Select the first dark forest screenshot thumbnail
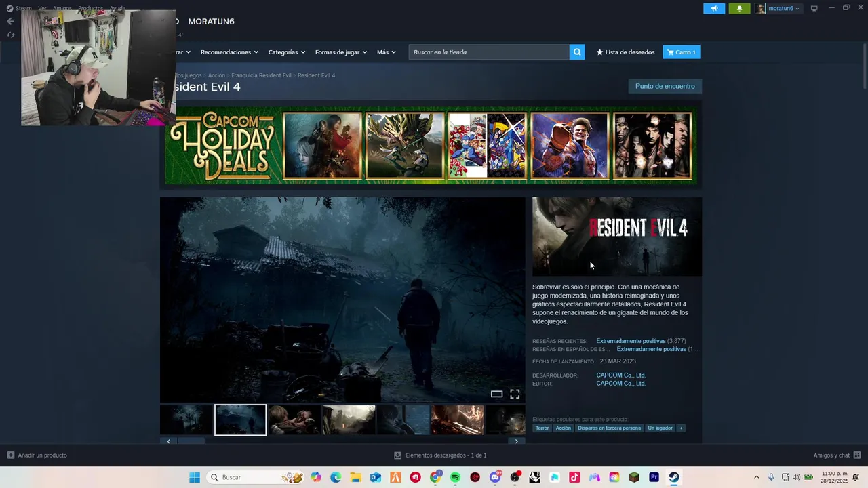 (186, 420)
